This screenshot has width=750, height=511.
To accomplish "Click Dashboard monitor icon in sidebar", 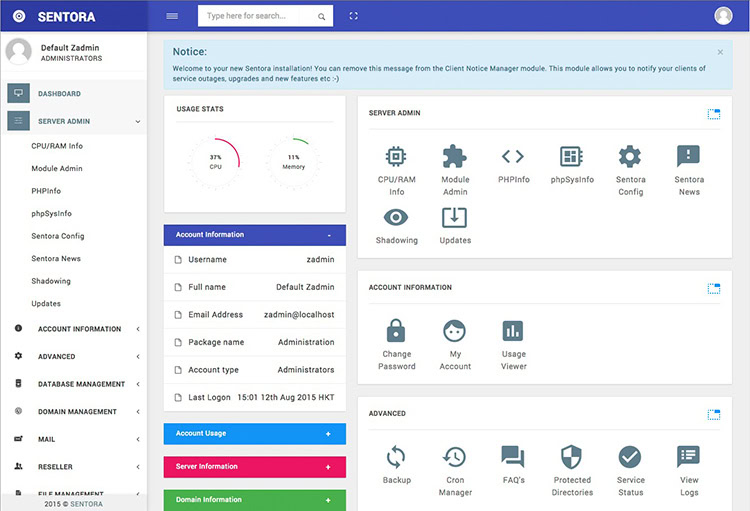I will point(19,93).
